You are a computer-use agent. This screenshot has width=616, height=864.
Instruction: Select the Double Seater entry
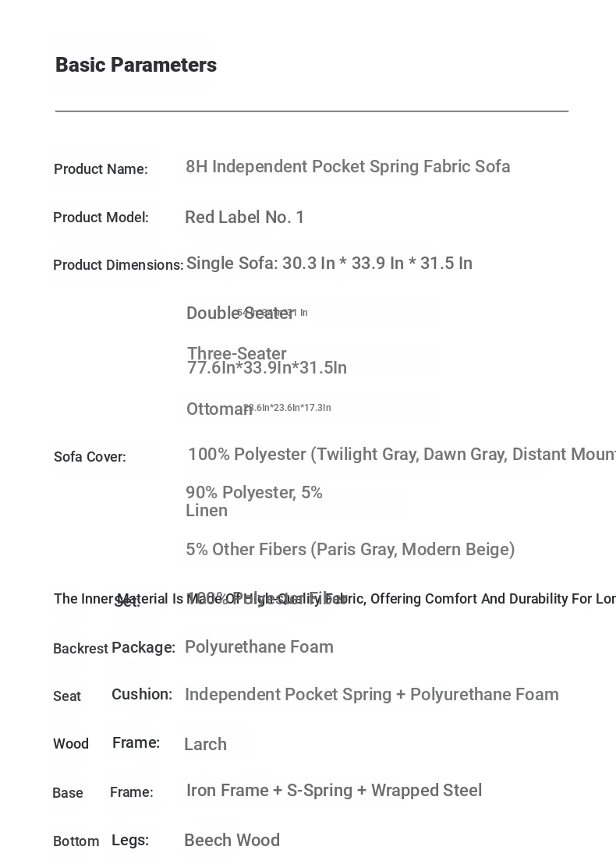click(247, 313)
